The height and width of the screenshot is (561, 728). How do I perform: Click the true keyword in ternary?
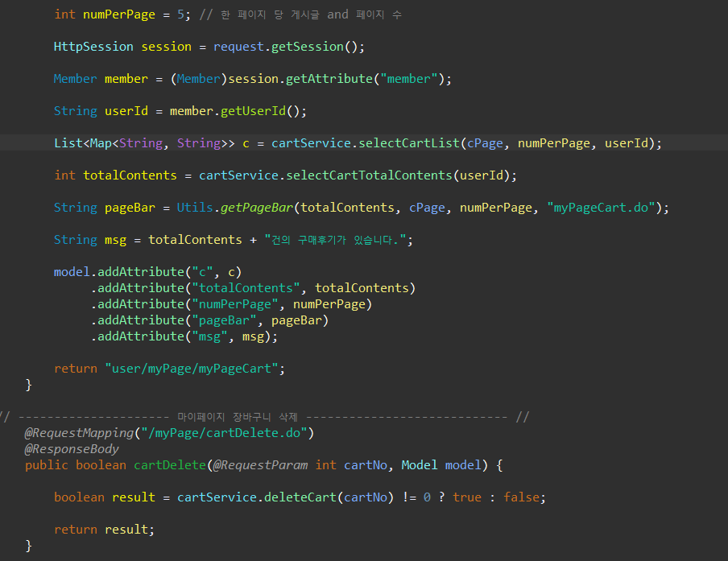(467, 497)
